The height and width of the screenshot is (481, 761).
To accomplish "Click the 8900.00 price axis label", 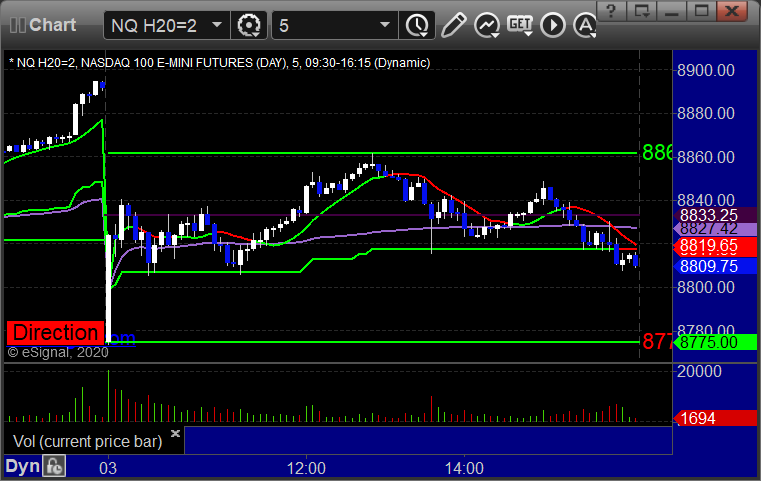I will click(706, 70).
